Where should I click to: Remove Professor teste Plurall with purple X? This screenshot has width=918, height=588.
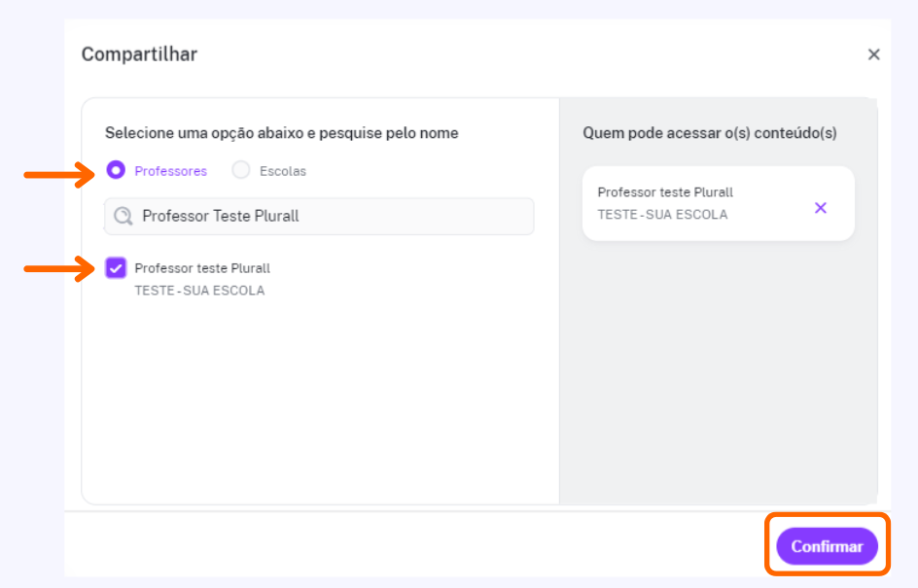(820, 208)
